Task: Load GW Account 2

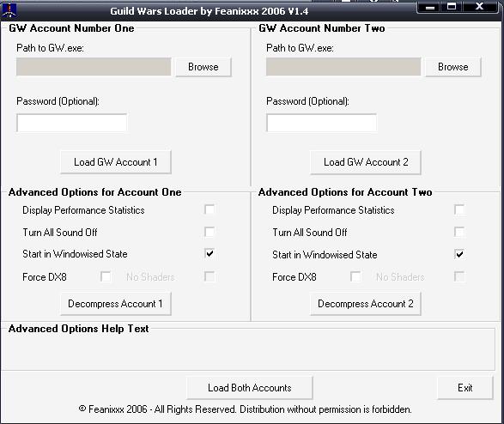Action: click(x=366, y=162)
